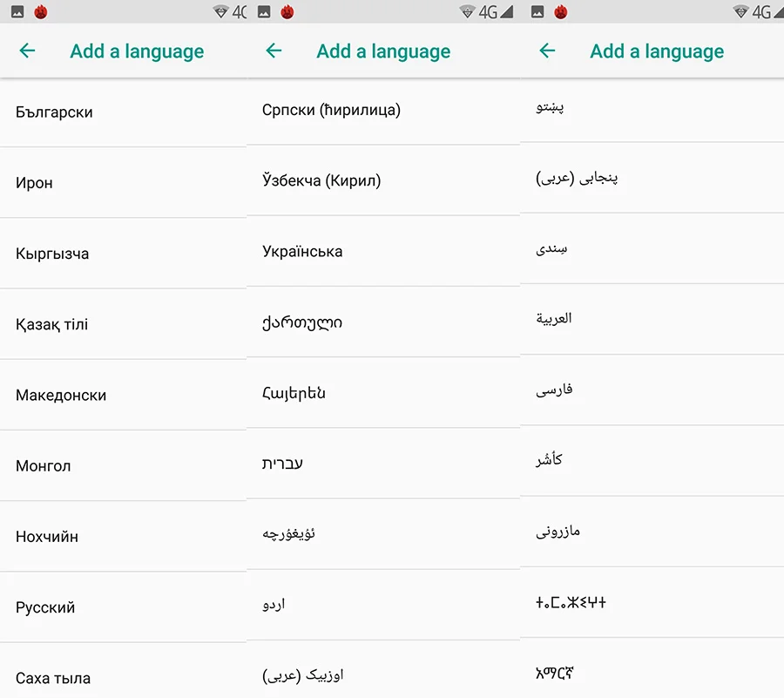Screen dimensions: 784x698
Task: Choose Монгол language entry
Action: pos(123,466)
